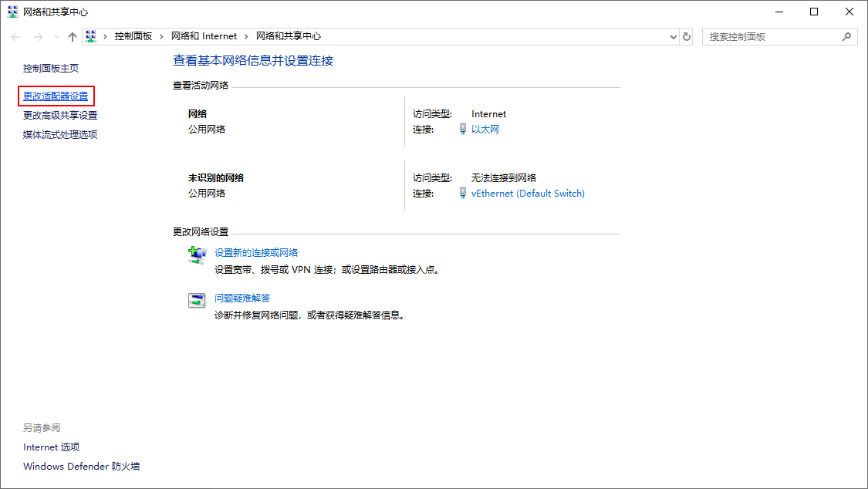The image size is (868, 489).
Task: Open 媒体流式处理选项 link
Action: point(60,135)
